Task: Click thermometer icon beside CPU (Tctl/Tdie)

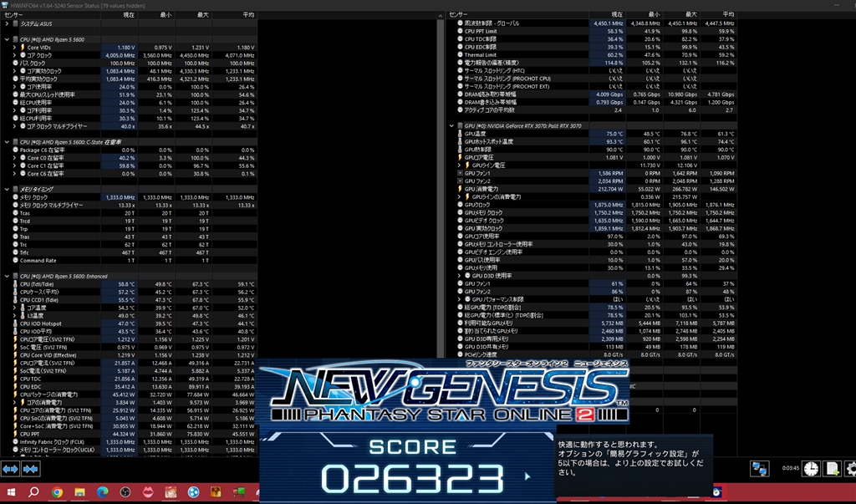Action: click(x=15, y=284)
